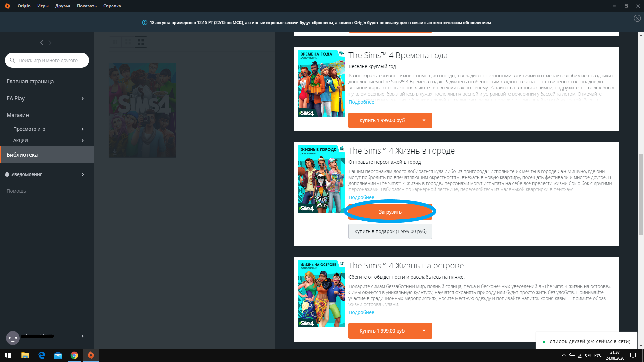Click Origin icon in taskbar
644x362 pixels.
click(91, 355)
